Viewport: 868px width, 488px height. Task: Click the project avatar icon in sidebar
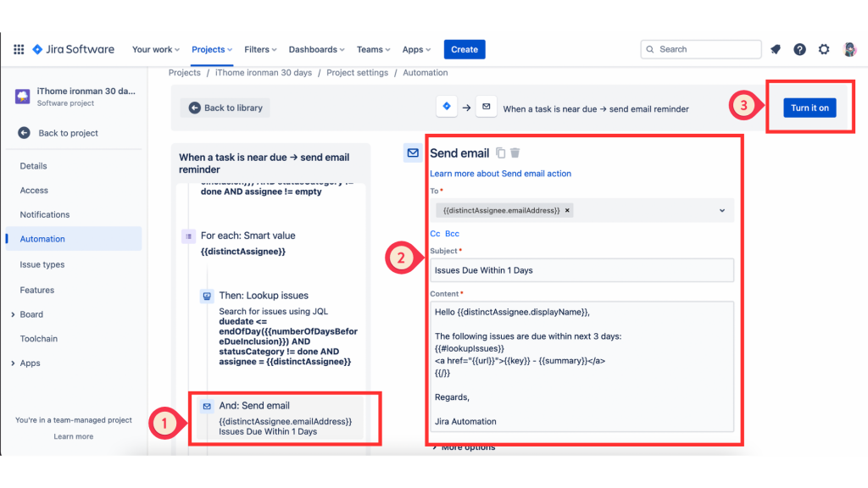pyautogui.click(x=23, y=97)
